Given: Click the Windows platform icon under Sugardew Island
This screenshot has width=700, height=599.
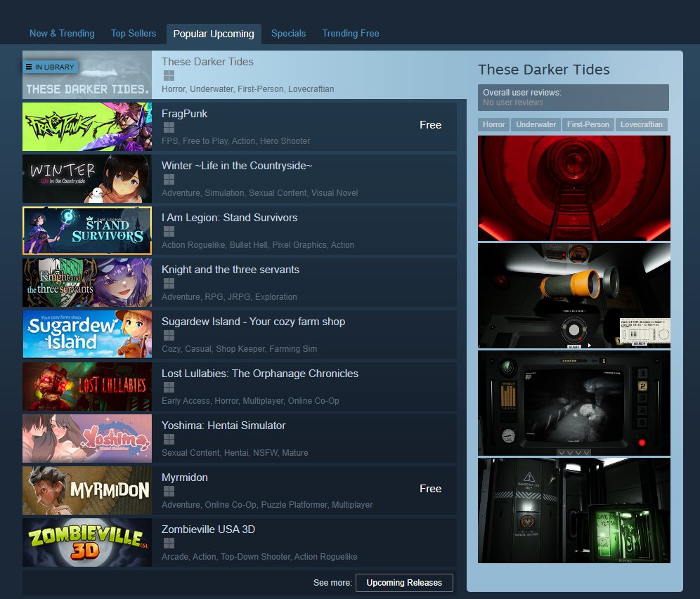Looking at the screenshot, I should tap(168, 335).
